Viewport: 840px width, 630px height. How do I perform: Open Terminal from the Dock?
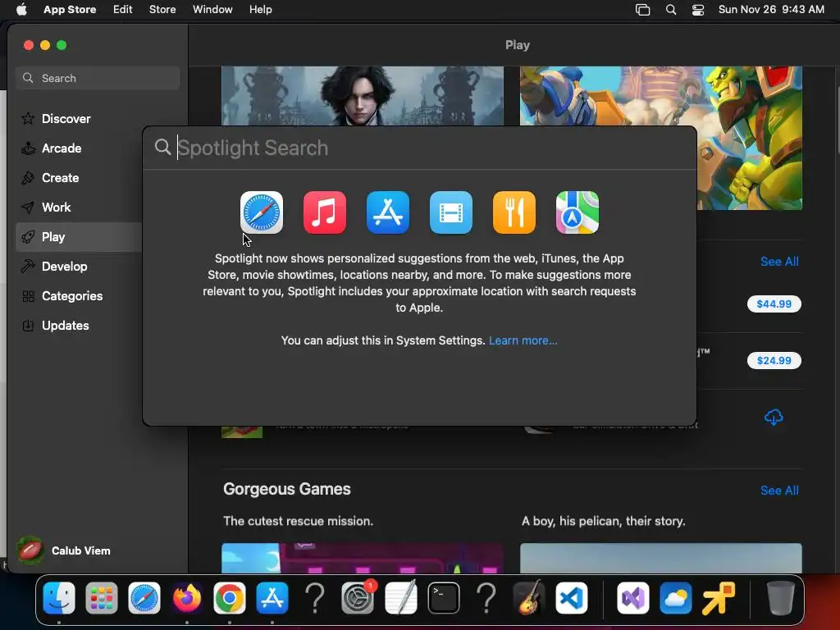(x=444, y=598)
